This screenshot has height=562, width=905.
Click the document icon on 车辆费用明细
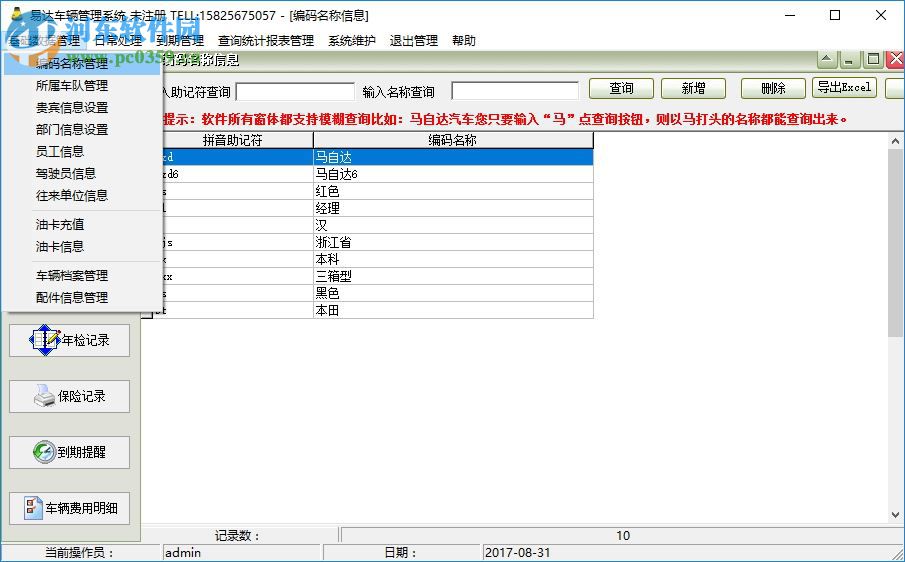33,508
